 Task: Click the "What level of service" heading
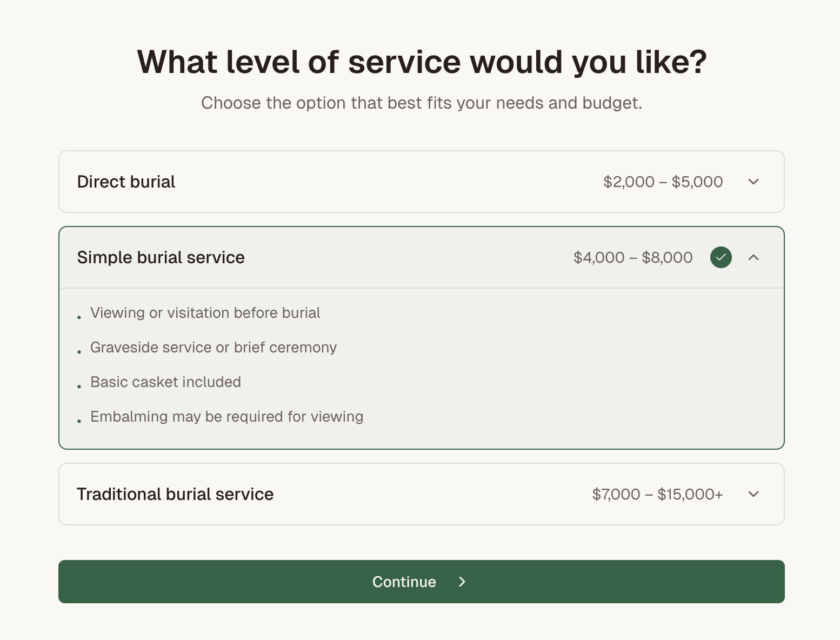click(x=422, y=62)
